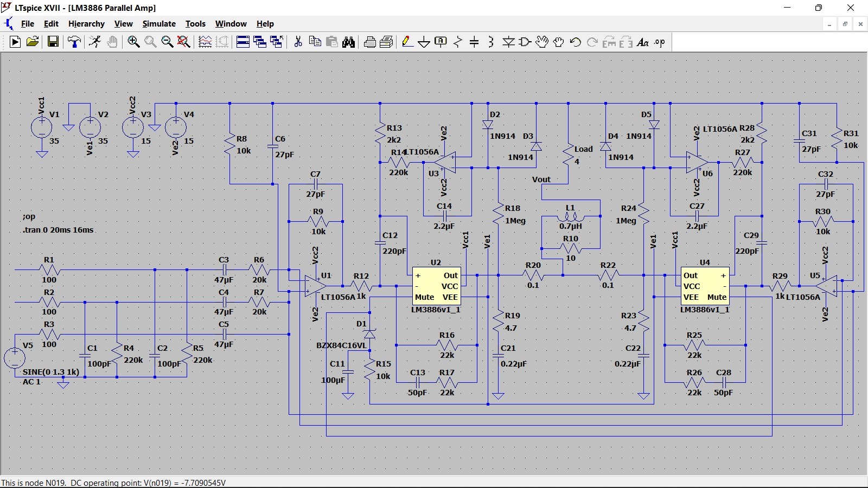
Task: Select the Move open-hand tool
Action: coord(542,42)
